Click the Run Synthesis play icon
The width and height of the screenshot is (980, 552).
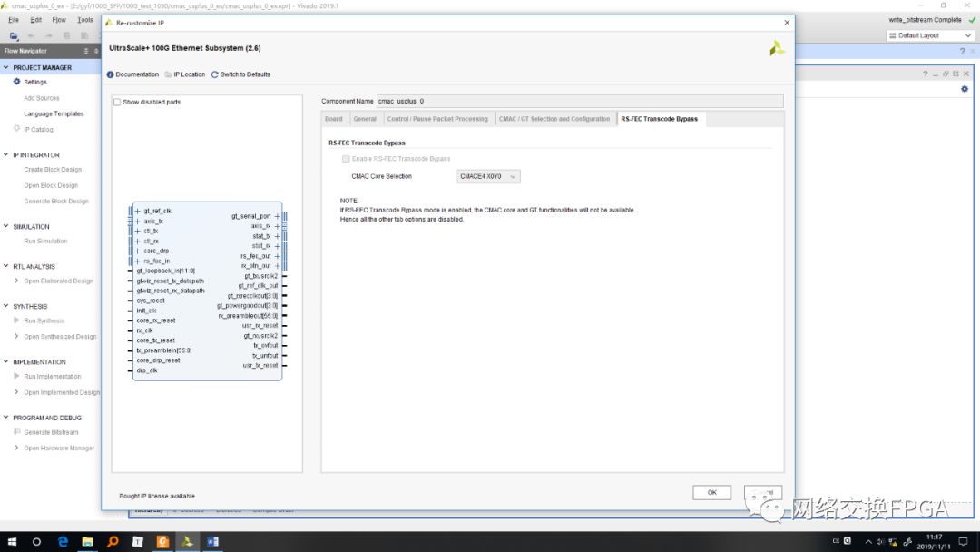(x=17, y=320)
